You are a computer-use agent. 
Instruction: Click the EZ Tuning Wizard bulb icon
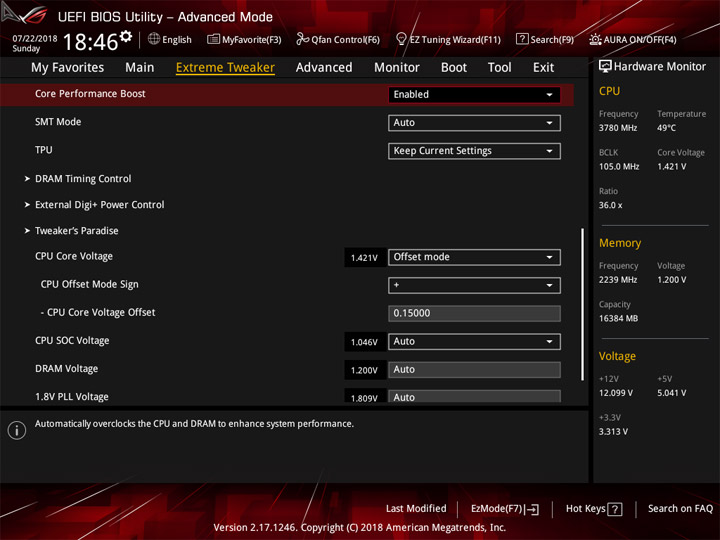point(401,39)
